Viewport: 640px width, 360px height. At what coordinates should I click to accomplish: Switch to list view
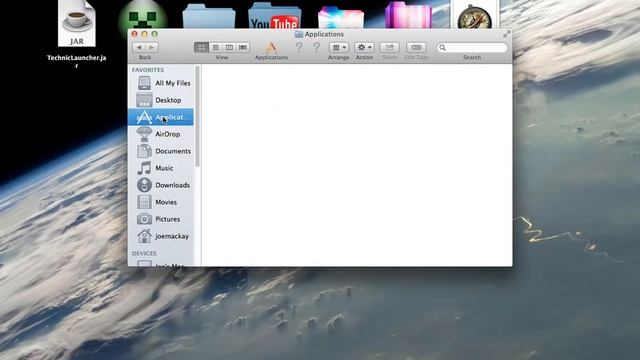click(x=216, y=47)
